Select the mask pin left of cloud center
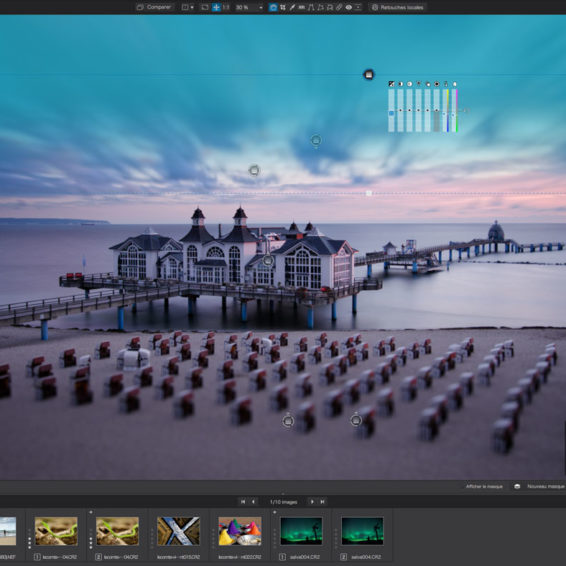This screenshot has height=566, width=566. (x=254, y=170)
